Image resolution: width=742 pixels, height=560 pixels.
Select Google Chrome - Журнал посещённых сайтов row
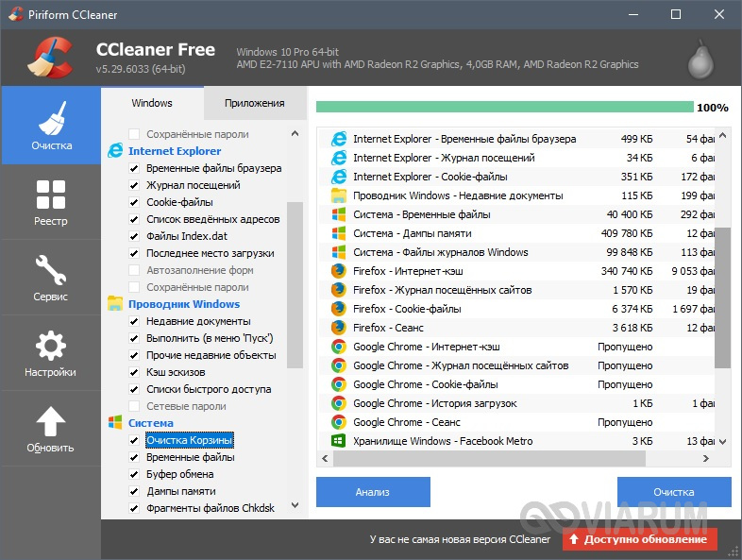pyautogui.click(x=516, y=365)
